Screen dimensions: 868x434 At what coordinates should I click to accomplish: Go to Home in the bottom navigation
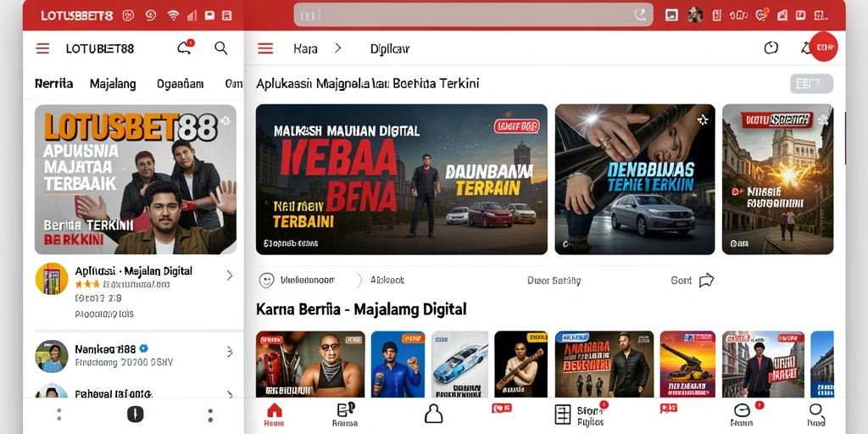pos(274,415)
